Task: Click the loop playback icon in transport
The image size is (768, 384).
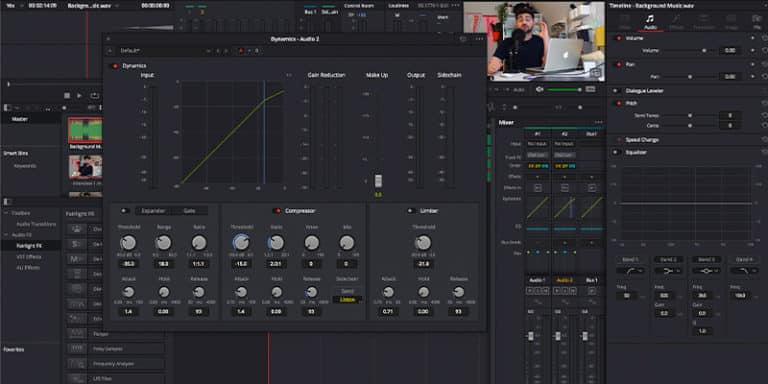Action: click(x=95, y=96)
